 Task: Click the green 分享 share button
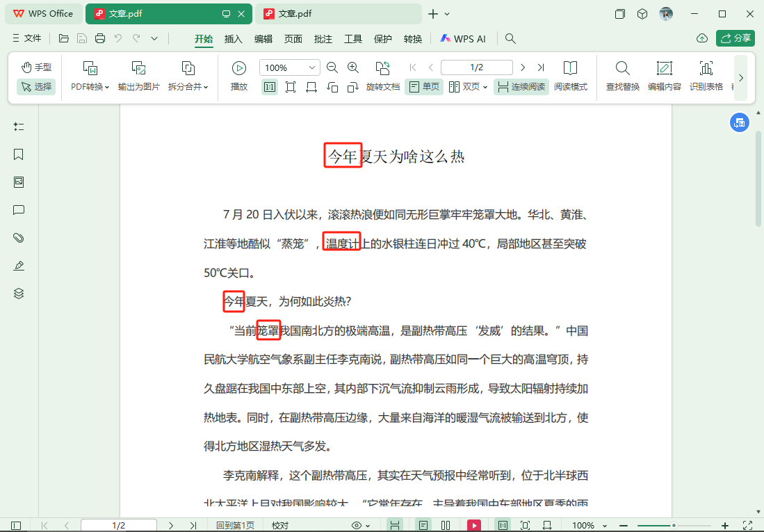tap(735, 38)
